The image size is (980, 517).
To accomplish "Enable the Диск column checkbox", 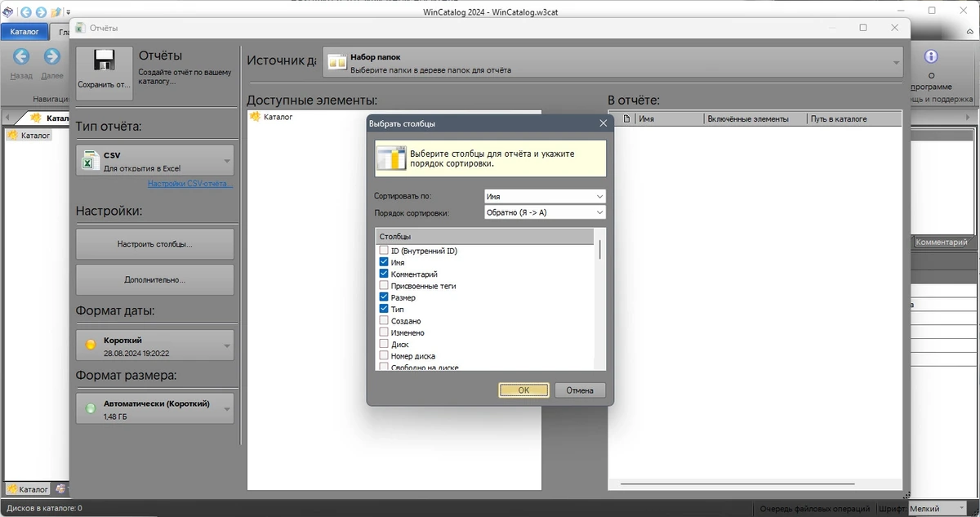I will (x=384, y=345).
